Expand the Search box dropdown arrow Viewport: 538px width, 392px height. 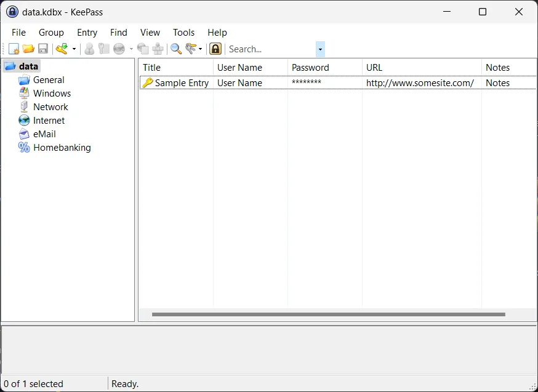click(320, 49)
